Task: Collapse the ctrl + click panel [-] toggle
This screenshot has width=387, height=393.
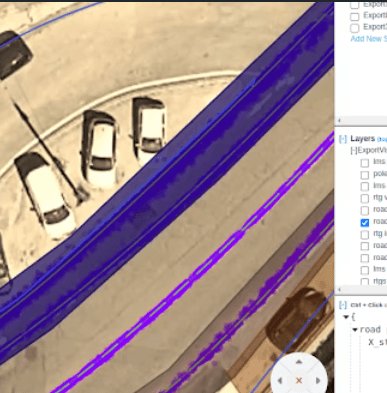Action: [x=343, y=305]
